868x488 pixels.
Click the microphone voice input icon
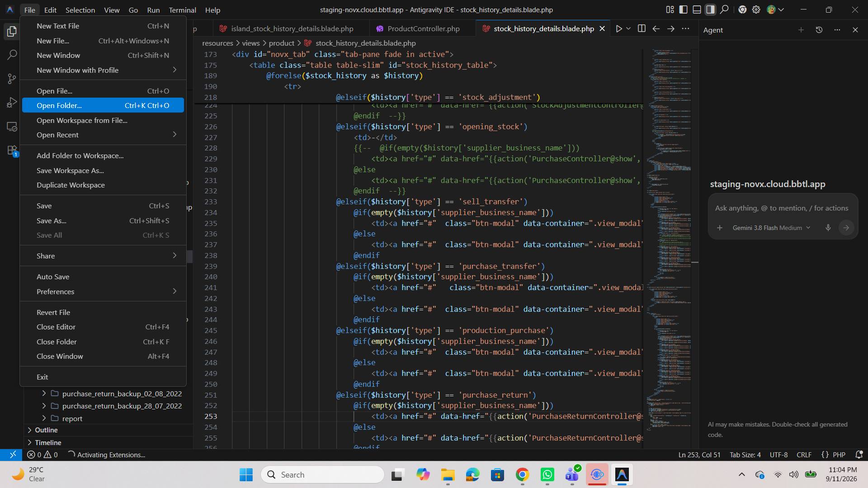[828, 228]
